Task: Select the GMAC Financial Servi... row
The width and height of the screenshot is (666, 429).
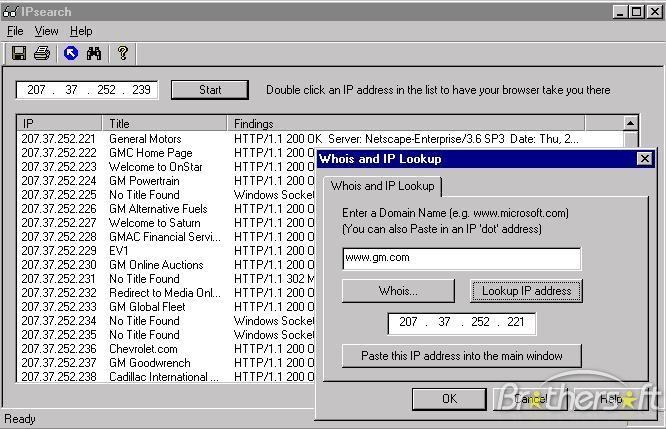Action: point(166,237)
